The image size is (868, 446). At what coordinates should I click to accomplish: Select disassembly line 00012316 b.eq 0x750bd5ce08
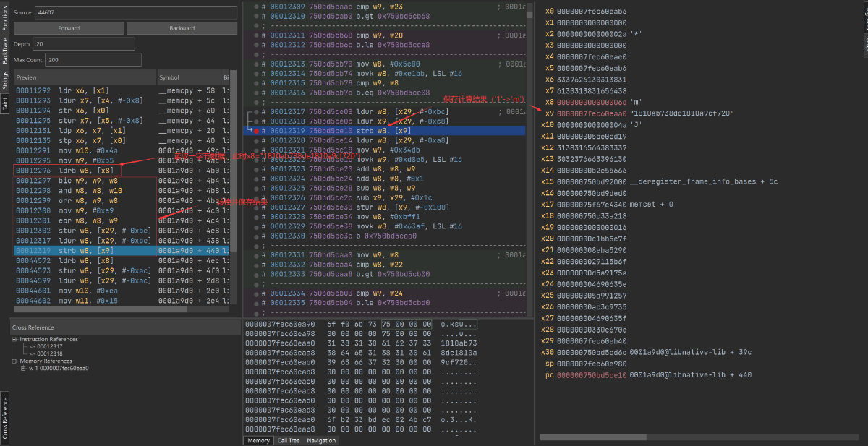(x=384, y=93)
